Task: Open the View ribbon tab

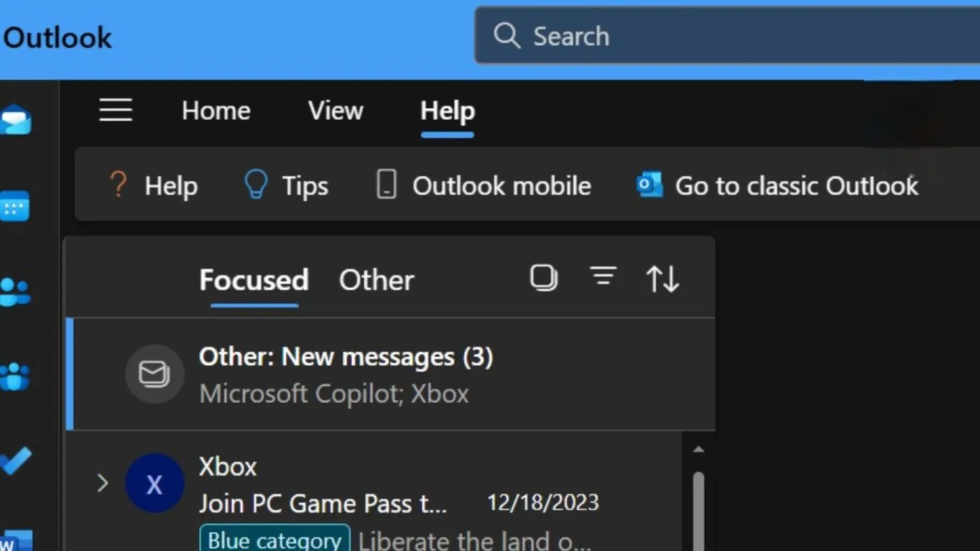Action: [336, 111]
